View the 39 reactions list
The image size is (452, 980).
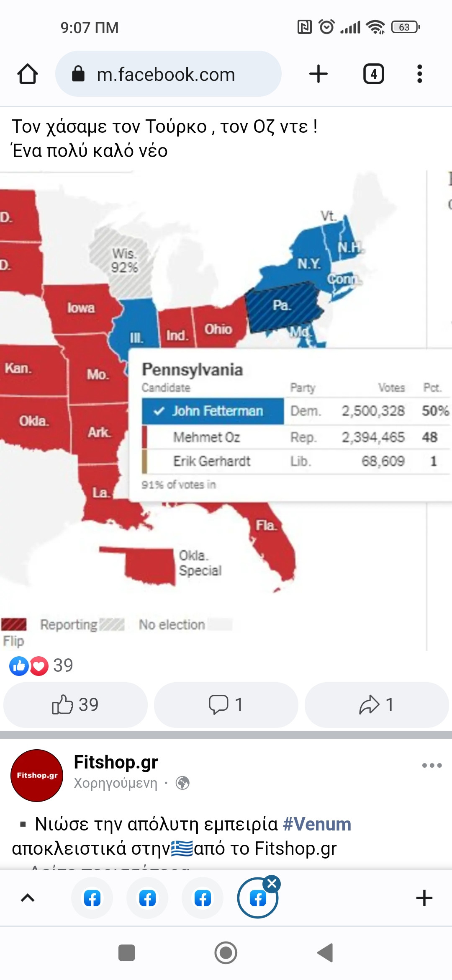click(x=41, y=665)
